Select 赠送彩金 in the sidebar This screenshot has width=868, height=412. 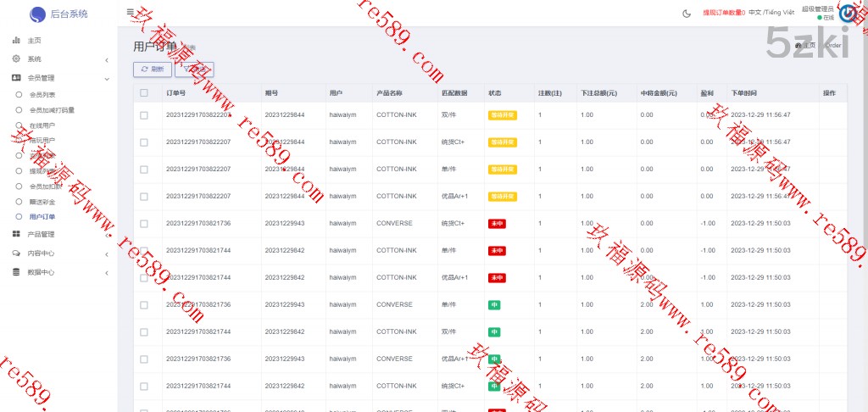(x=42, y=202)
